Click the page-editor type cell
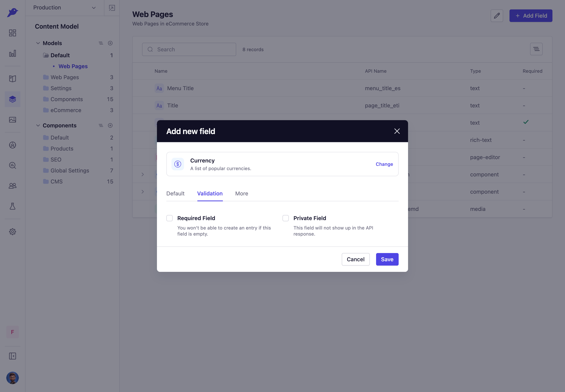Image resolution: width=565 pixels, height=392 pixels. (x=485, y=157)
